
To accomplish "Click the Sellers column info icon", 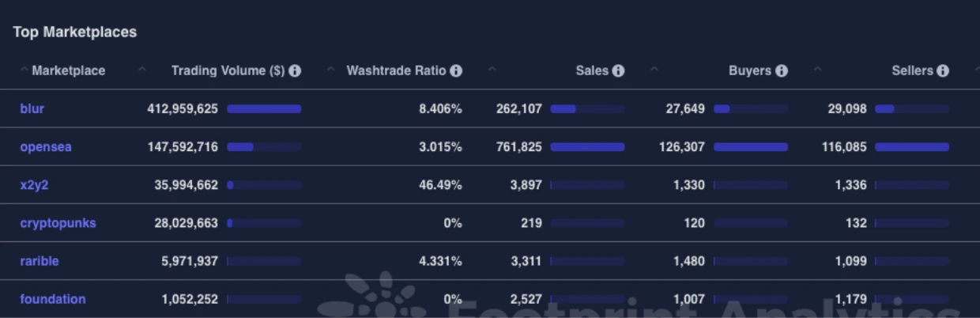I will pos(943,71).
